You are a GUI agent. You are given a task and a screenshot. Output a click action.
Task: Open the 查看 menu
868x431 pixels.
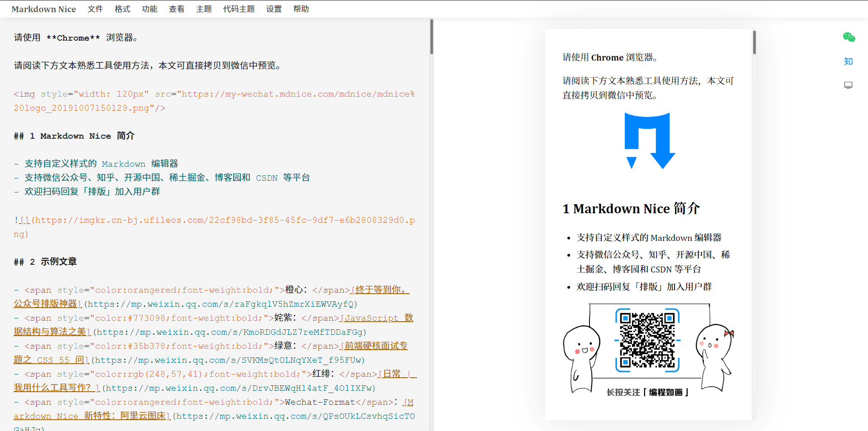pos(177,9)
